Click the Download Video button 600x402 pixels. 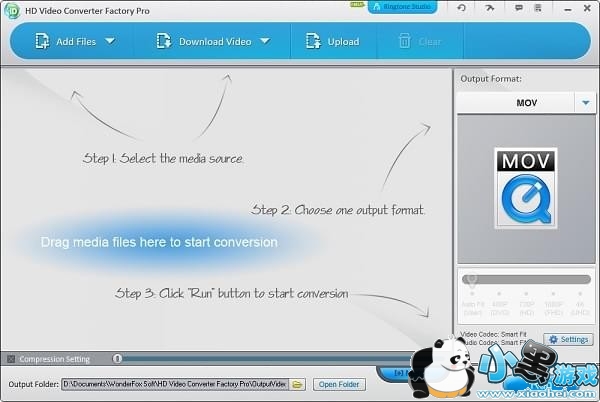click(x=204, y=41)
